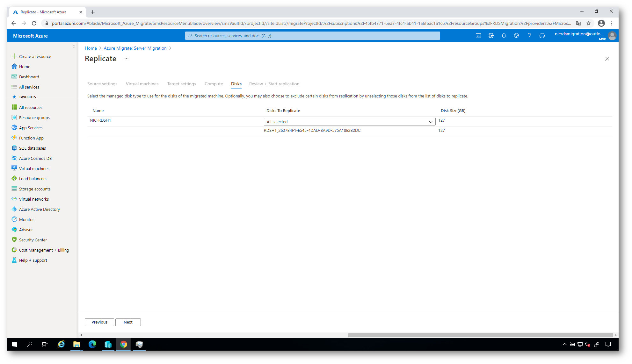Open Virtual networks icon
The width and height of the screenshot is (632, 364).
click(x=14, y=199)
